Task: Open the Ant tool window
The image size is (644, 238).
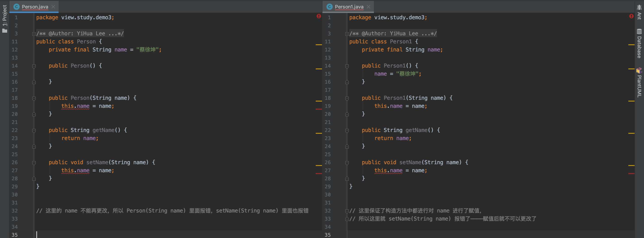Action: tap(639, 12)
